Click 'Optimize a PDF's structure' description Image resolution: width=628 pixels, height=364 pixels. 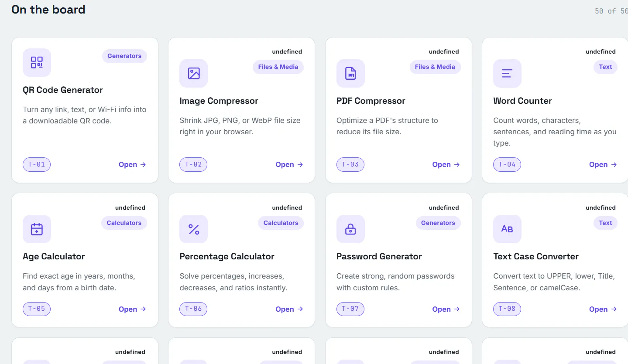point(387,126)
